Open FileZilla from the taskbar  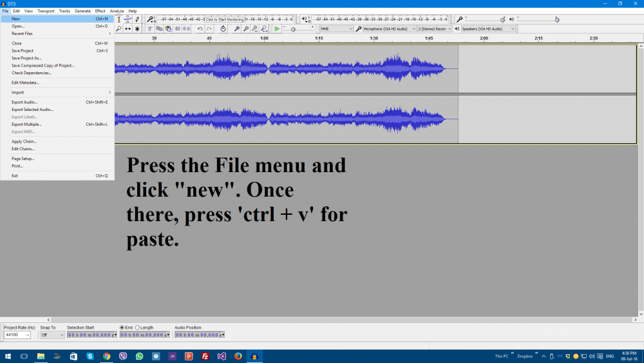[205, 357]
